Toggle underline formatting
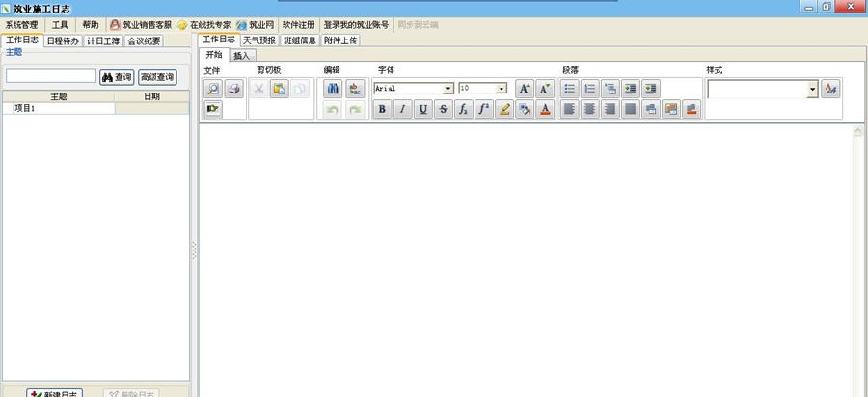The width and height of the screenshot is (868, 397). [x=423, y=109]
